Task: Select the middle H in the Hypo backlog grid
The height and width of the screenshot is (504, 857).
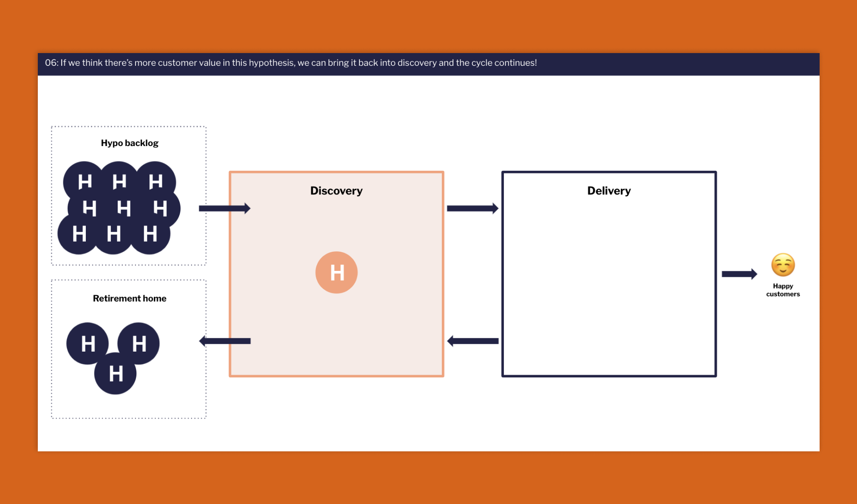Action: 124,208
